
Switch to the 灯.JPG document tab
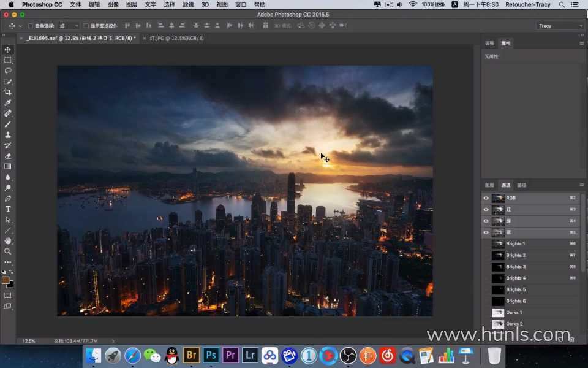[176, 38]
